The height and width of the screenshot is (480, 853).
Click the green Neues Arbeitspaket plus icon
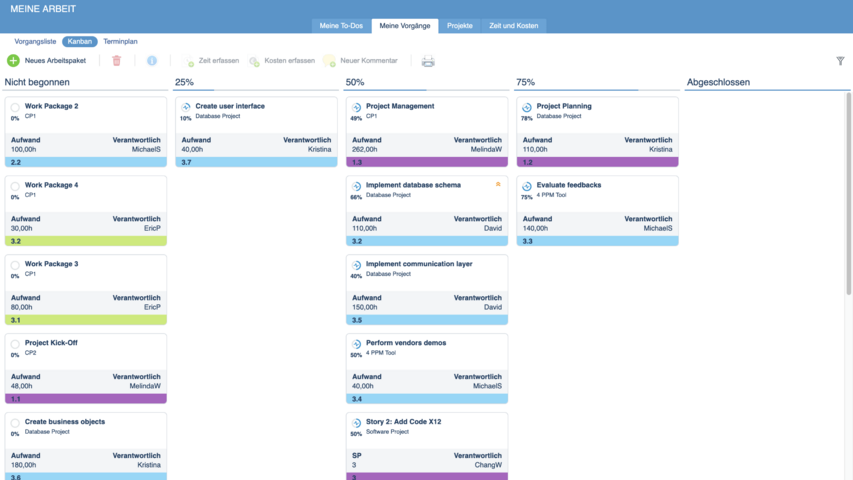tap(13, 61)
